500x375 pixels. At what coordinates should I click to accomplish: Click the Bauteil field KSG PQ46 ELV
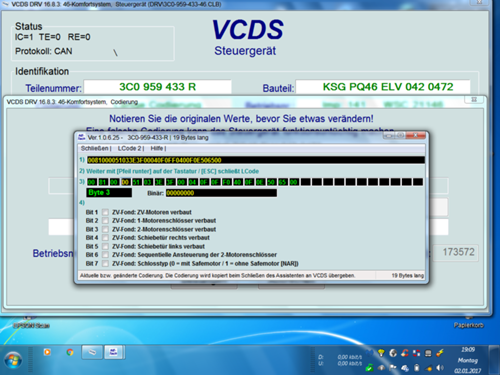click(383, 87)
